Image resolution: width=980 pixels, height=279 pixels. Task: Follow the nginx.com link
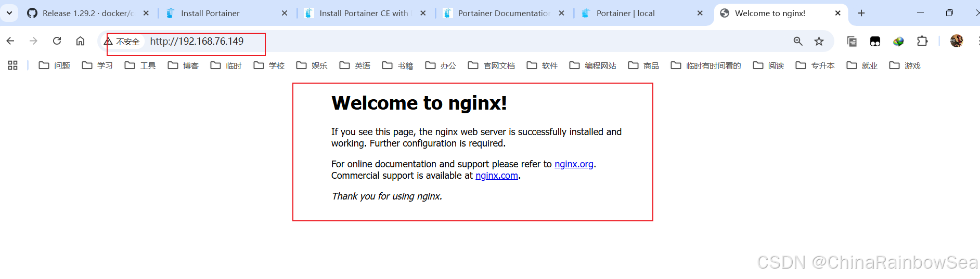[x=497, y=176]
